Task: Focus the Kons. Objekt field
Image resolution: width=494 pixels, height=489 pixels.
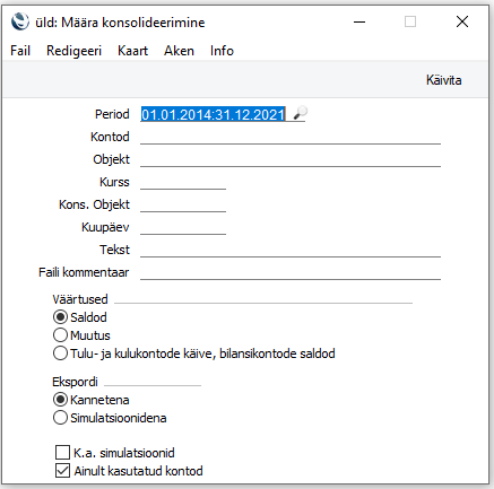Action: click(x=183, y=204)
